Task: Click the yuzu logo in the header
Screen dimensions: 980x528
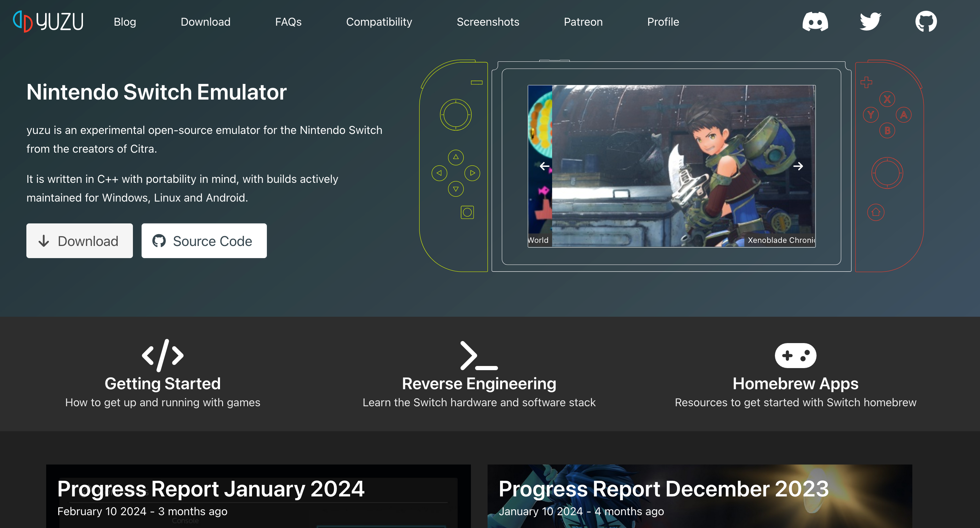Action: (48, 21)
